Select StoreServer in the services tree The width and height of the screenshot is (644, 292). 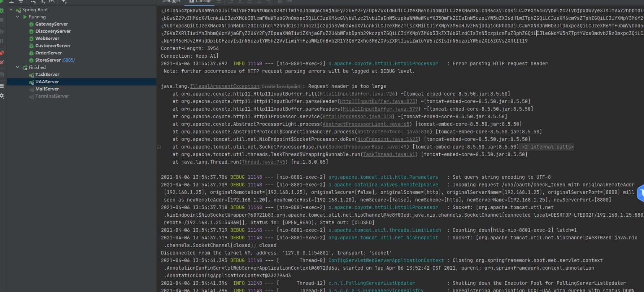click(x=48, y=60)
